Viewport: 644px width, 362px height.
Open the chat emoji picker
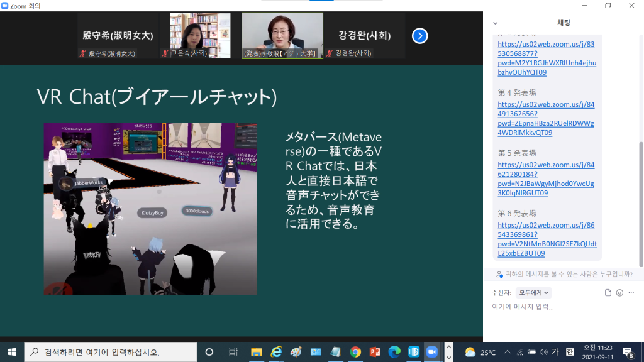point(619,293)
